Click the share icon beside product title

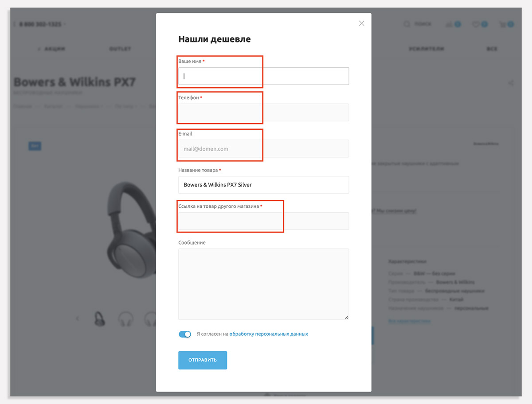coord(511,83)
